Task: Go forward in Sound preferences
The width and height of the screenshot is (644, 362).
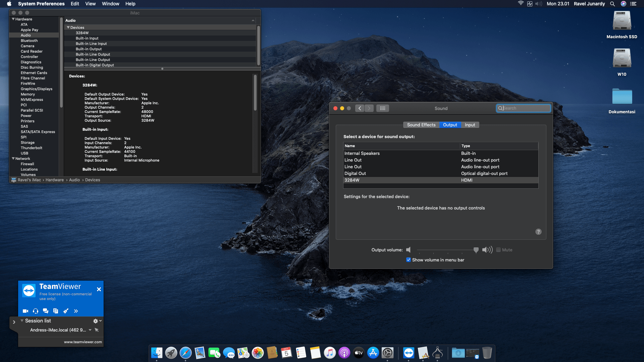Action: 369,108
